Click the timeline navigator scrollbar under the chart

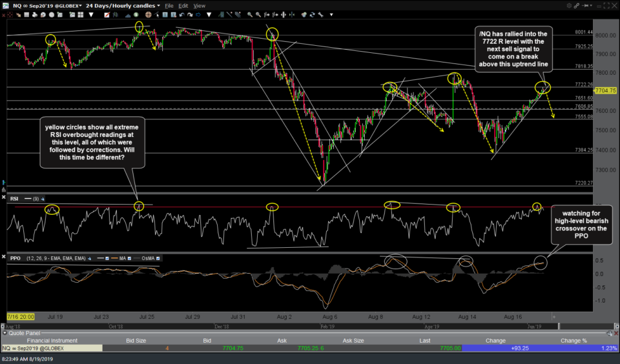tap(309, 327)
